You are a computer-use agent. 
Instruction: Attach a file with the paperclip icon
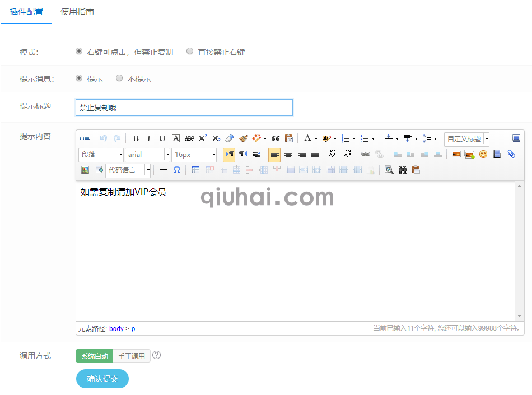tap(511, 154)
